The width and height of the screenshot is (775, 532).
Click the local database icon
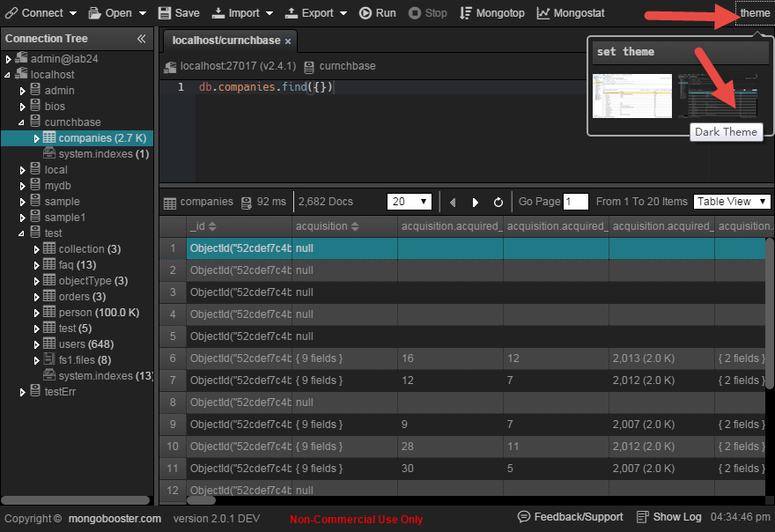[x=35, y=168]
